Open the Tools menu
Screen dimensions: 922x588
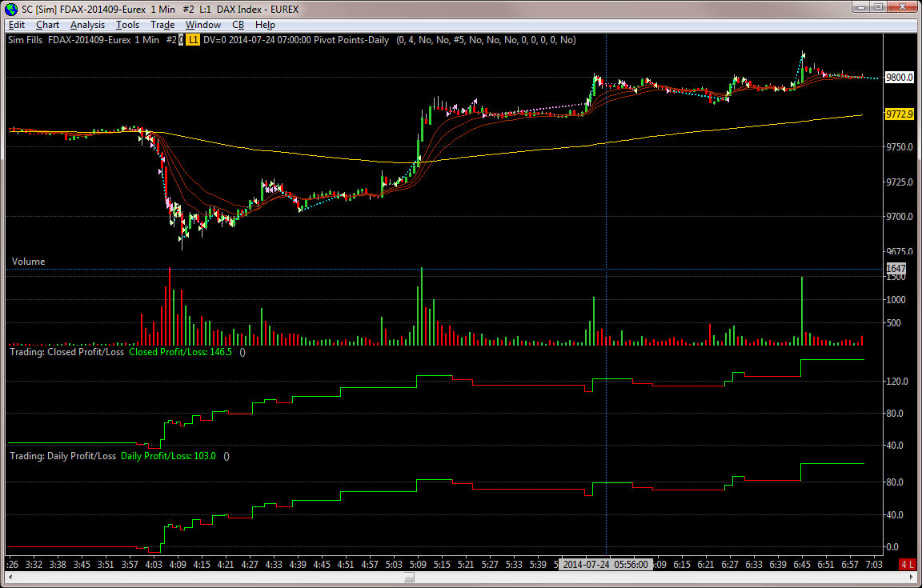pyautogui.click(x=127, y=25)
